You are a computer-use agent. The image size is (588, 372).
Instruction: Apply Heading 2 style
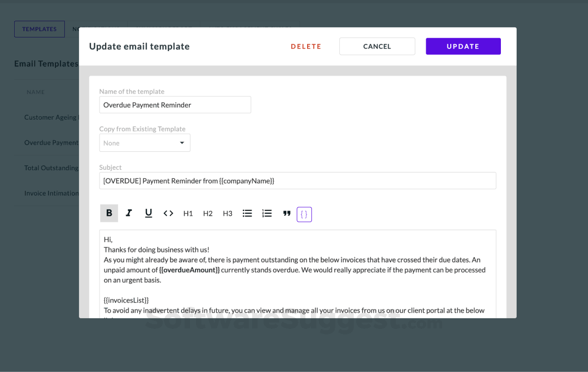tap(207, 213)
